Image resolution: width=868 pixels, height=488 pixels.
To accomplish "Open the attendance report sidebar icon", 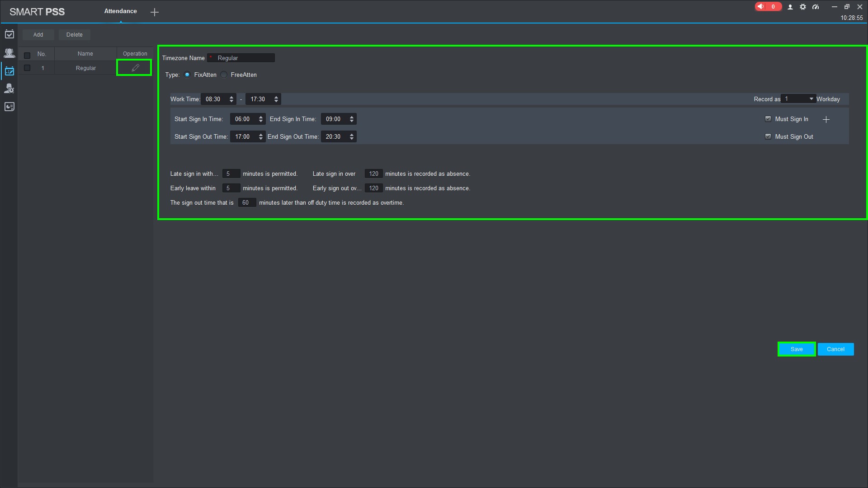I will [x=9, y=107].
